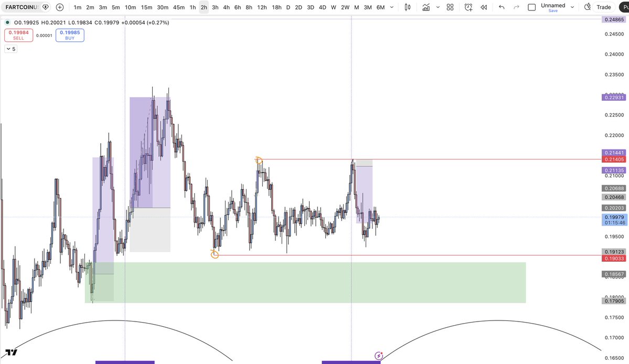Switch to the 15m timeframe

click(146, 7)
